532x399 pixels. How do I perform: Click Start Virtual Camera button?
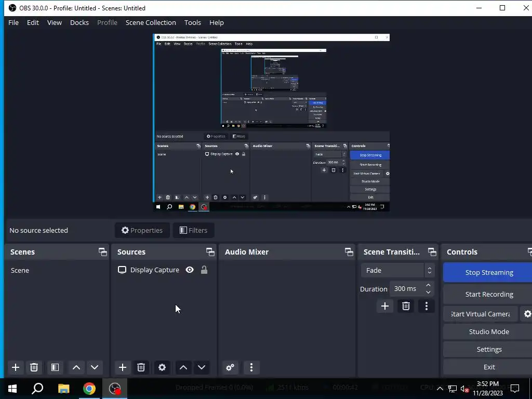[x=481, y=314]
